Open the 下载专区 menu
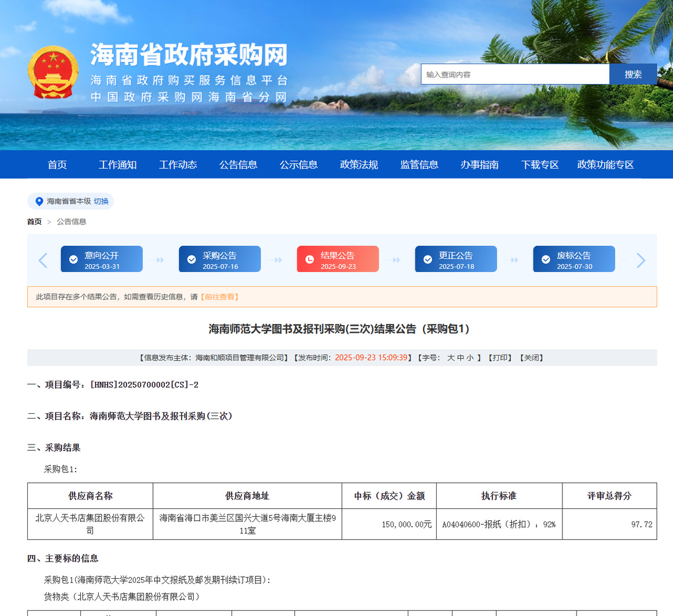Image resolution: width=673 pixels, height=616 pixels. pyautogui.click(x=539, y=165)
